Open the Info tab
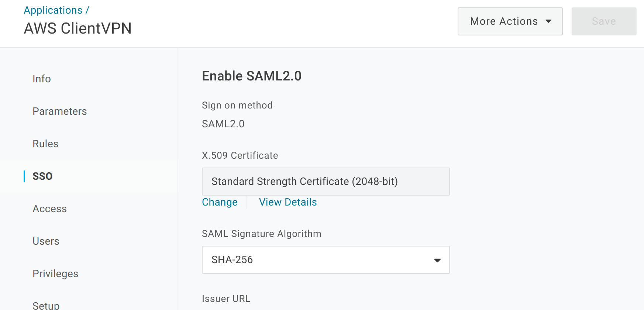The height and width of the screenshot is (310, 644). (42, 79)
